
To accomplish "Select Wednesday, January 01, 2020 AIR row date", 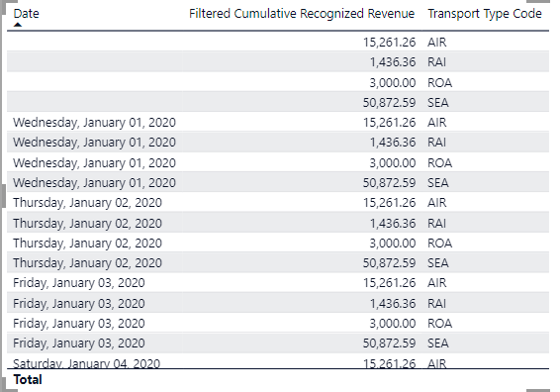I will [94, 123].
